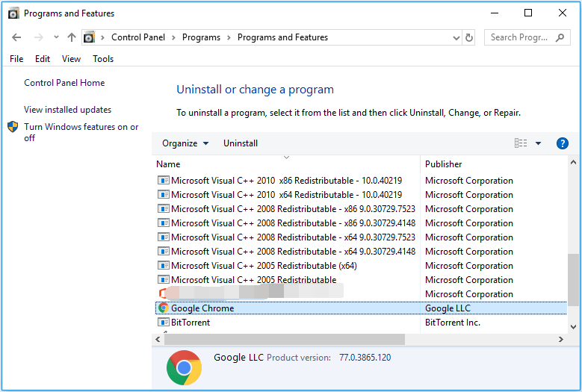Viewport: 582px width, 392px height.
Task: Click the icon of Visual C++ 2008 x86 9.0.30729.7523
Action: tap(164, 209)
